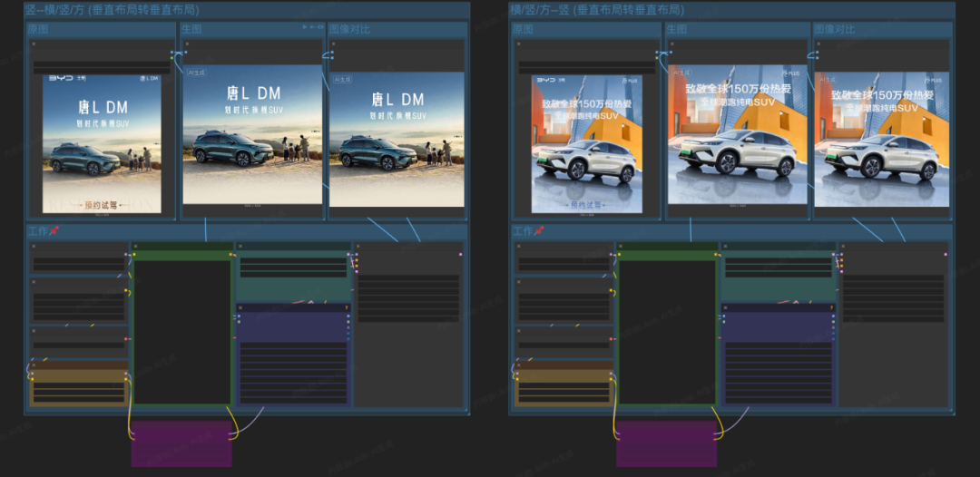
Task: Click the right workflow's 原图 group title
Action: click(x=523, y=29)
